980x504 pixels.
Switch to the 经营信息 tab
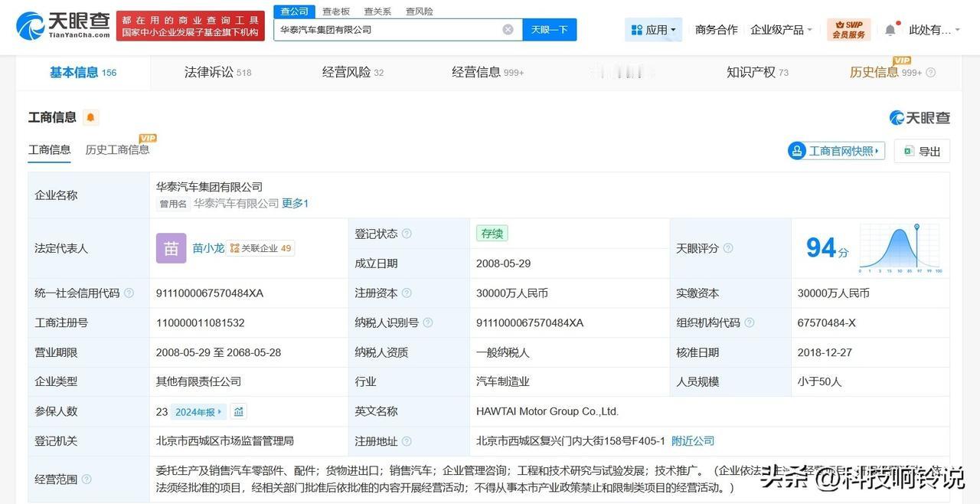click(488, 73)
